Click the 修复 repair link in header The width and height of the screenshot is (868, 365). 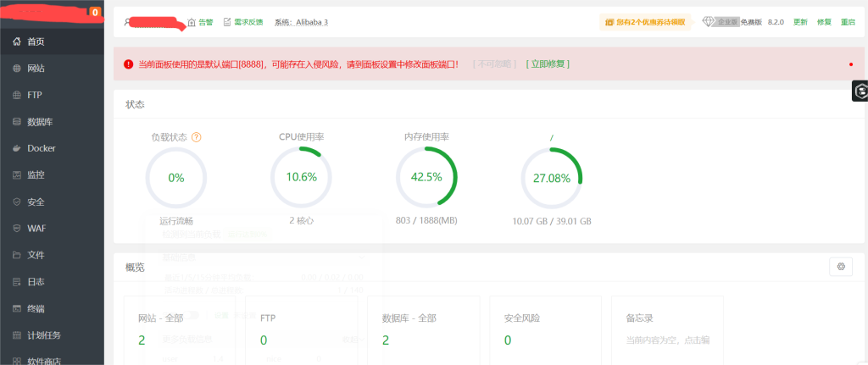point(823,22)
